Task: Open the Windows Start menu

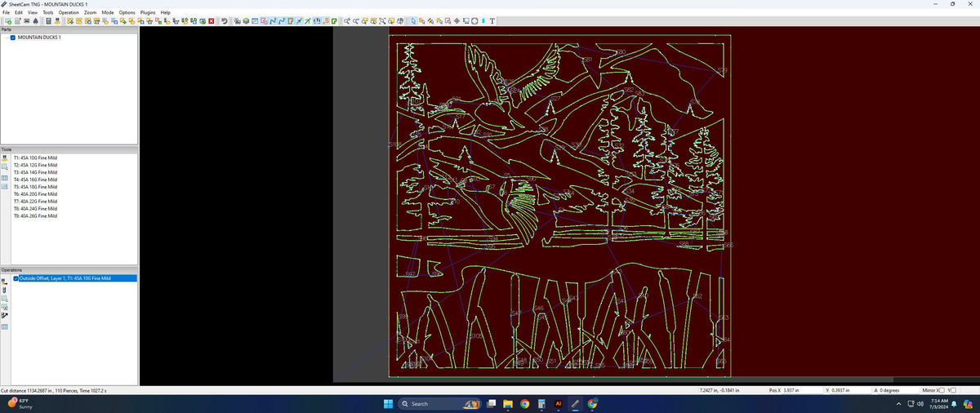Action: [x=388, y=403]
